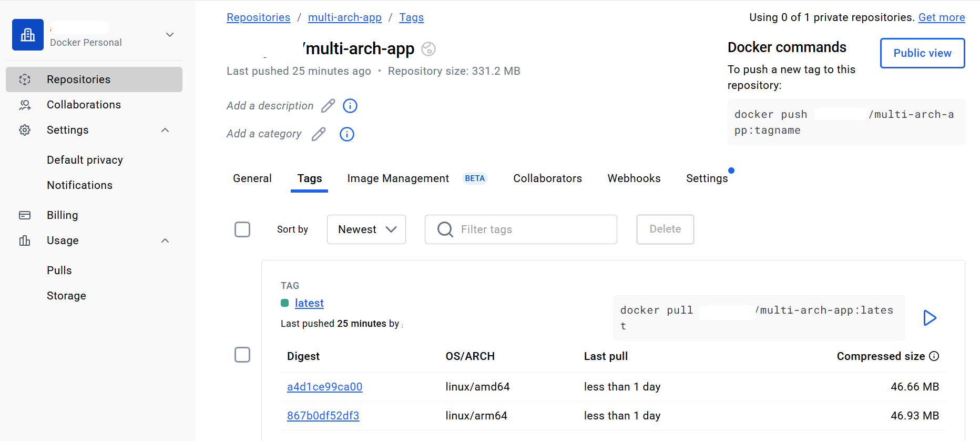Collapse the Usage sidebar section
Viewport: 980px width, 441px height.
[165, 240]
